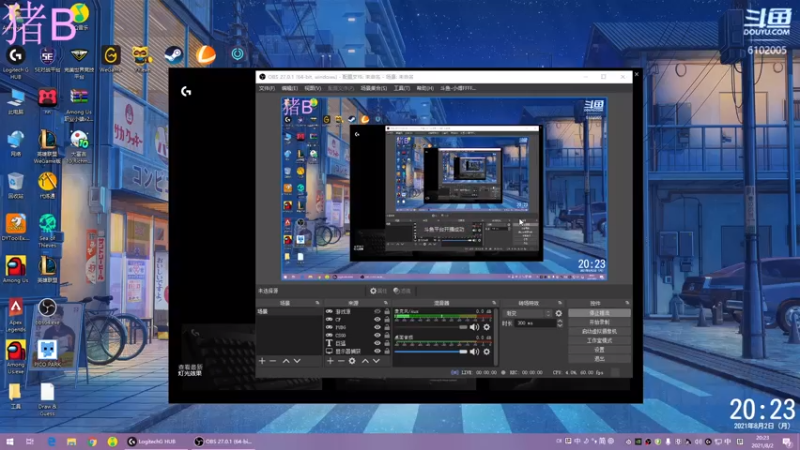Enable 工作室模式 studio mode
The height and width of the screenshot is (450, 800).
(599, 340)
